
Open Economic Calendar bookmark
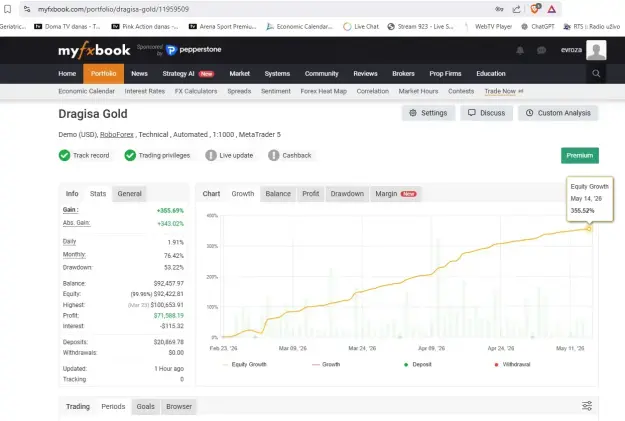299,26
